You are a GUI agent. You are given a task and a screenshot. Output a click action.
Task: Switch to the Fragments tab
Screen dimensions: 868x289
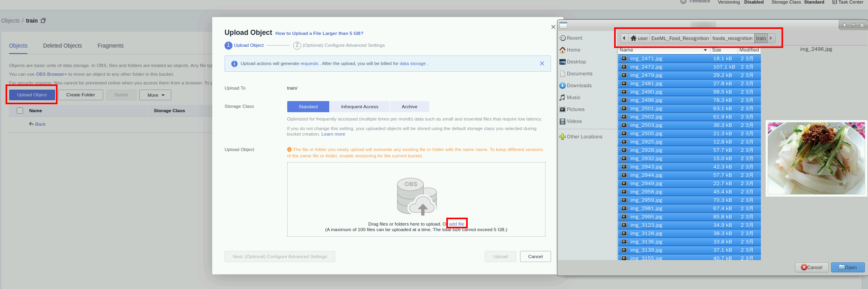coord(110,46)
